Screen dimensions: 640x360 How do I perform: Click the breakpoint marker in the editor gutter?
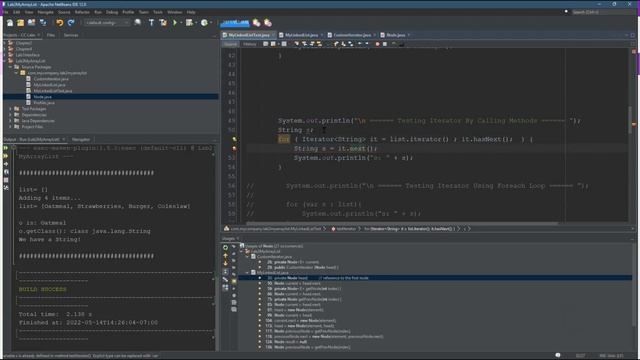pos(234,149)
